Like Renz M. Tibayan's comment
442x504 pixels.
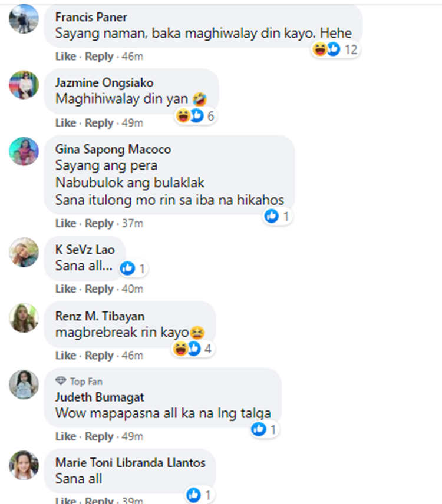(x=65, y=355)
